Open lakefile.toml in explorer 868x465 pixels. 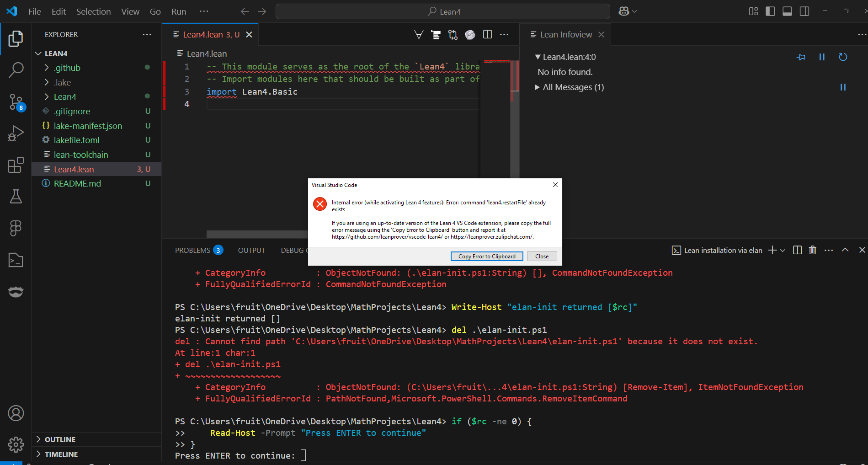pyautogui.click(x=96, y=140)
